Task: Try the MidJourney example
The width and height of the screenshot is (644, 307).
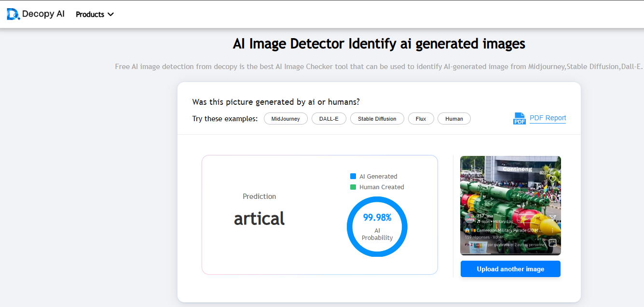Action: pos(286,119)
